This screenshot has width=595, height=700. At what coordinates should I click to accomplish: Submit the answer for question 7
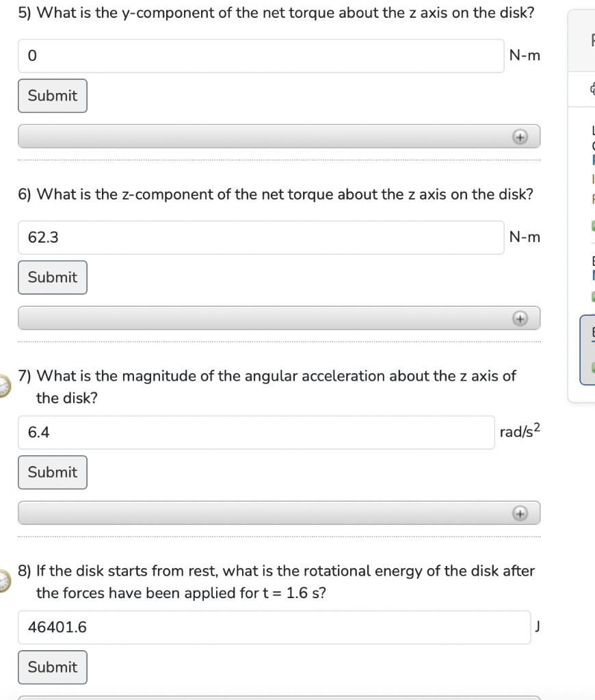coord(52,472)
